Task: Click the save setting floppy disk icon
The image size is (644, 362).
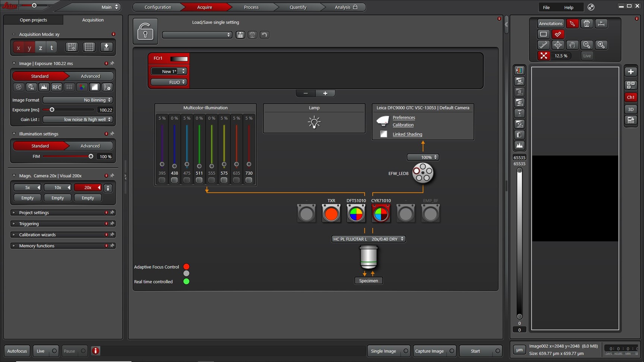Action: tap(240, 35)
